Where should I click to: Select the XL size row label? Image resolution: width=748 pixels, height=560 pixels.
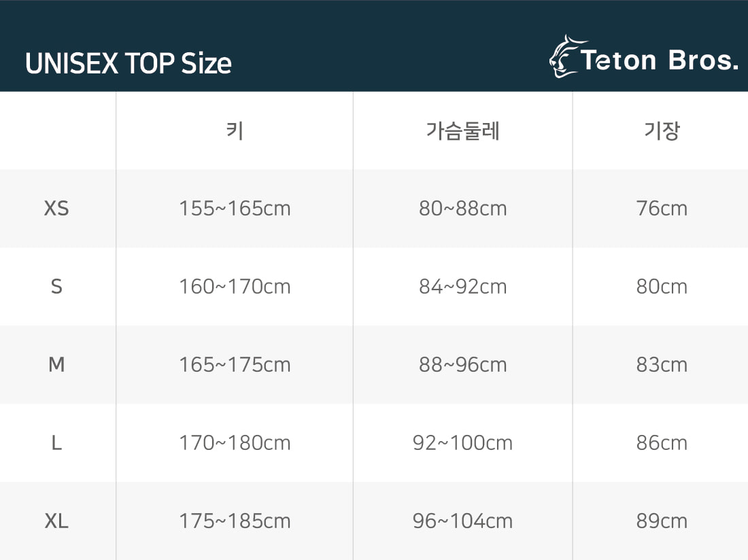click(x=56, y=521)
